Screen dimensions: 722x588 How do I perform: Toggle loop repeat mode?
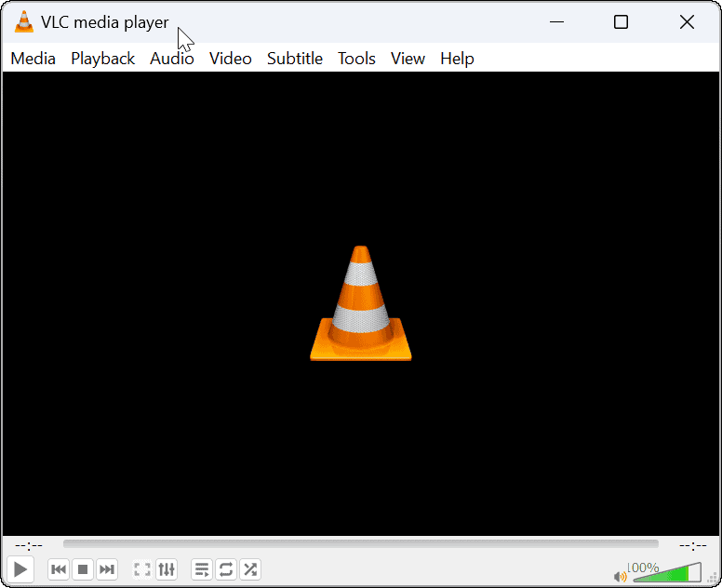tap(226, 569)
